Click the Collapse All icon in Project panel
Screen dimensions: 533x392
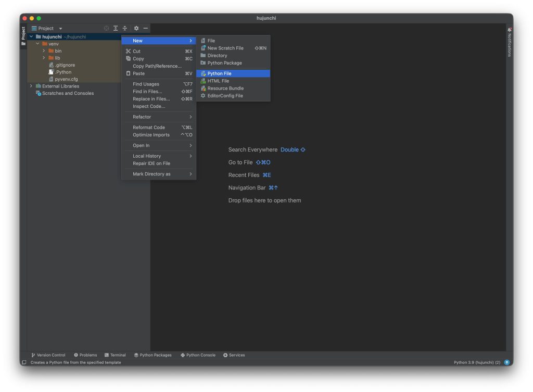(x=125, y=28)
